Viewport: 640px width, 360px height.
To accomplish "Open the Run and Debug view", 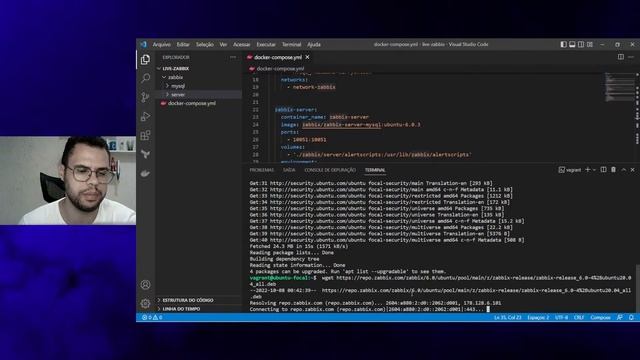I will click(145, 116).
